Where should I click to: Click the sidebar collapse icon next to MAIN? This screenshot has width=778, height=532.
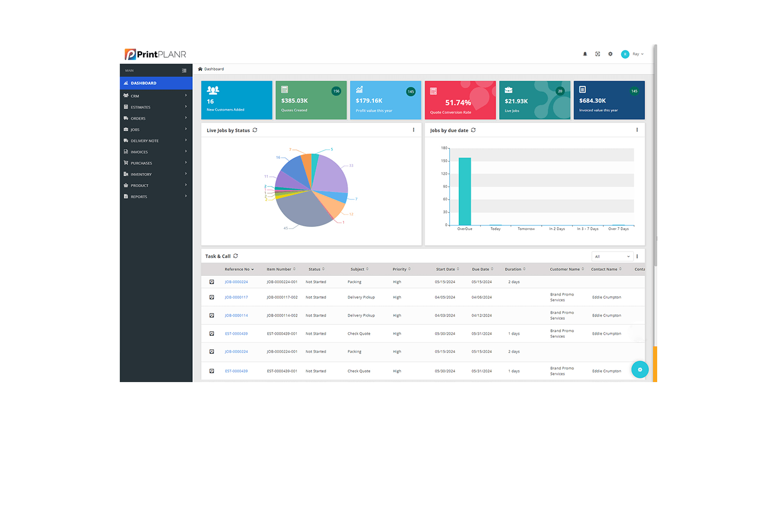(184, 70)
